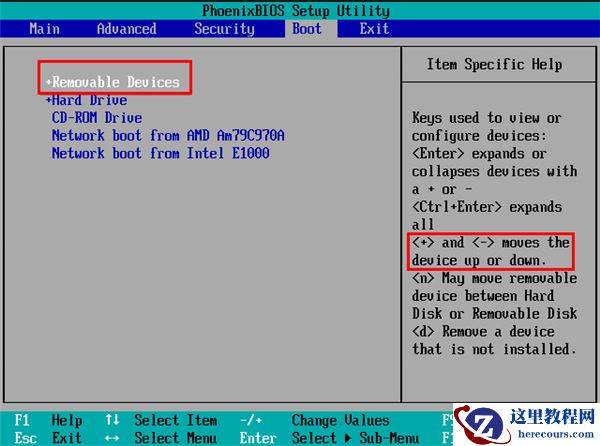The height and width of the screenshot is (446, 600).
Task: Click help text '<n> May move removable'
Action: point(494,278)
